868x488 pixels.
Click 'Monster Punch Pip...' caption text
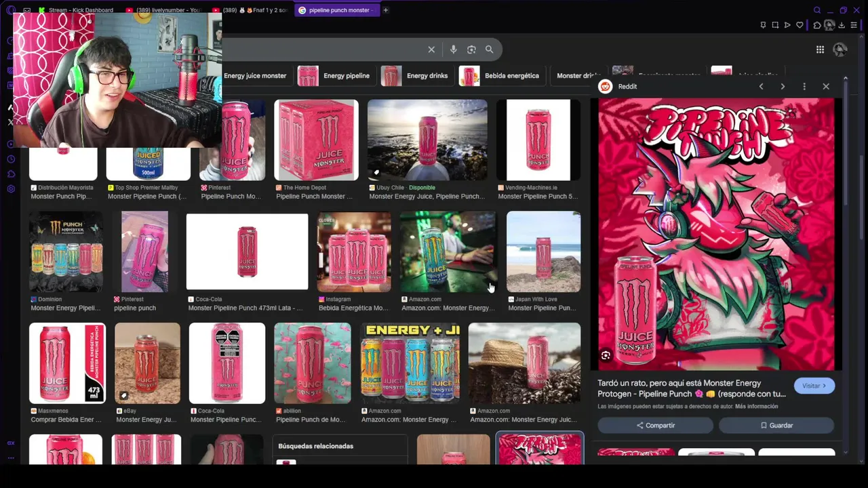tap(61, 197)
